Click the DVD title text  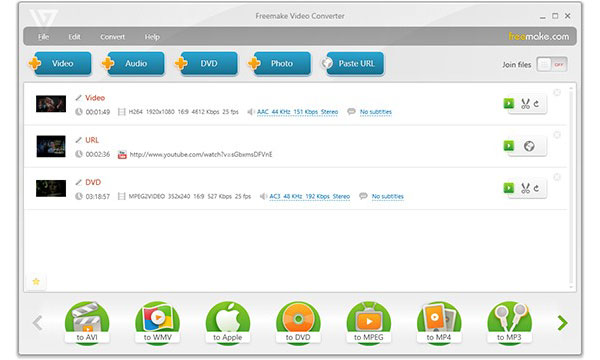point(93,182)
